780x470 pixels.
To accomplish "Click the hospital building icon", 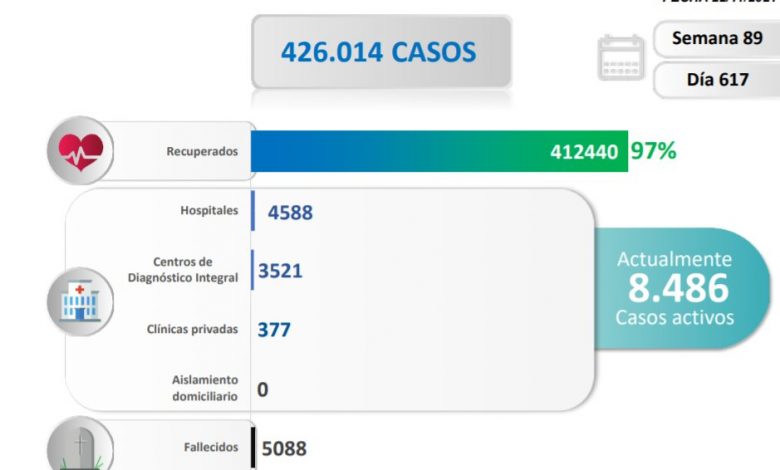I will point(80,300).
